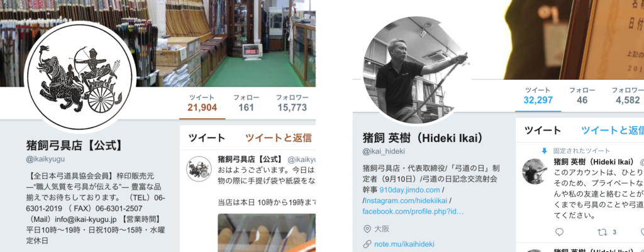Open the フォロー 161 following count
The height and width of the screenshot is (252, 644).
click(246, 103)
